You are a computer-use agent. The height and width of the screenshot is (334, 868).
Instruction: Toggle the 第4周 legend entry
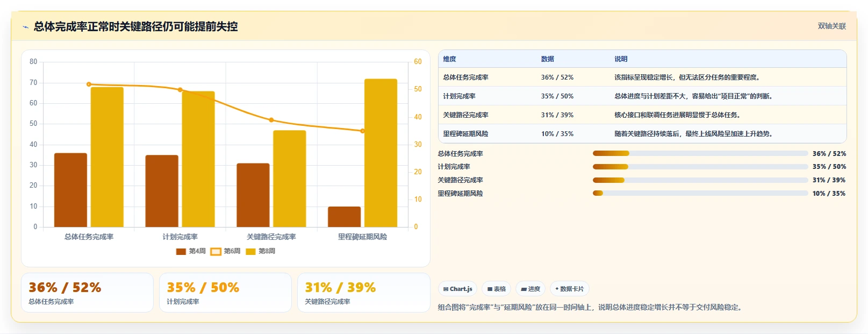pos(191,251)
